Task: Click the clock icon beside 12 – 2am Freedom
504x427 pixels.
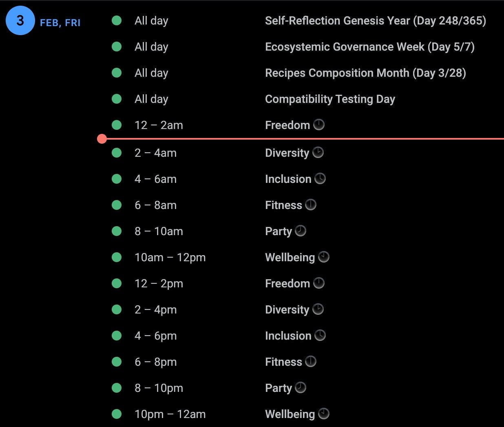Action: 319,125
